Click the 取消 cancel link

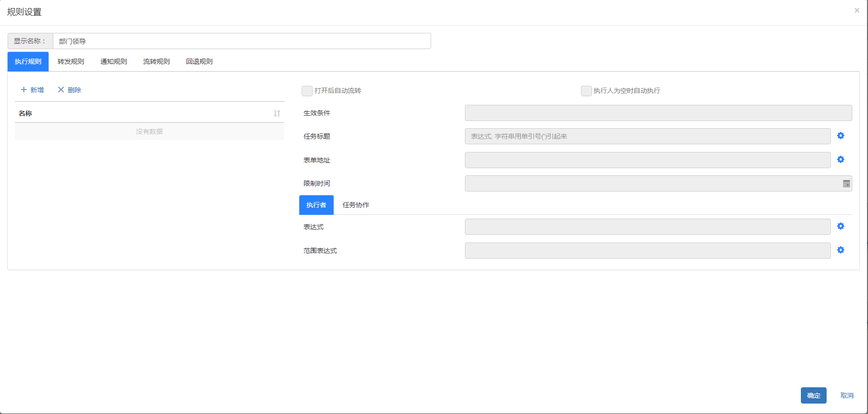pyautogui.click(x=847, y=395)
